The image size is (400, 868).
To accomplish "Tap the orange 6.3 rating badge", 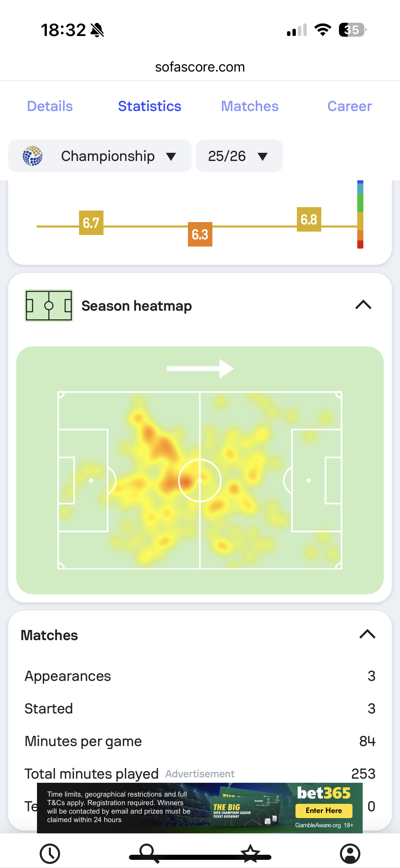I will pos(200,234).
